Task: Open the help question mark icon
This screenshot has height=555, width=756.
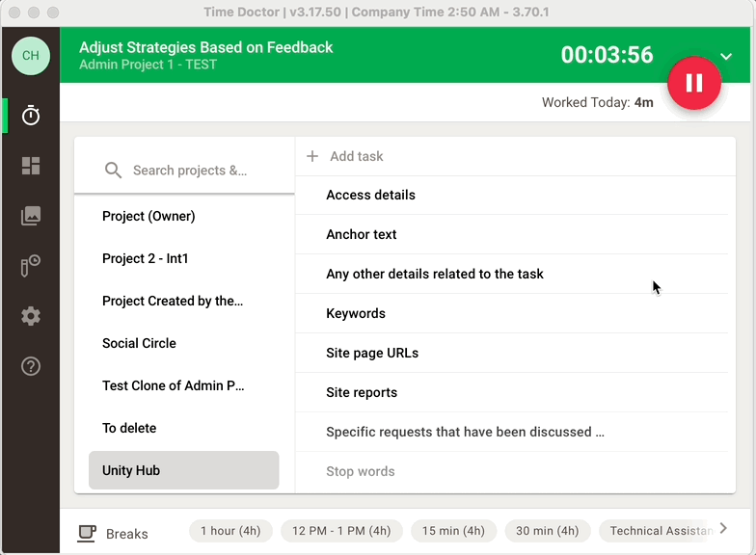Action: point(31,366)
